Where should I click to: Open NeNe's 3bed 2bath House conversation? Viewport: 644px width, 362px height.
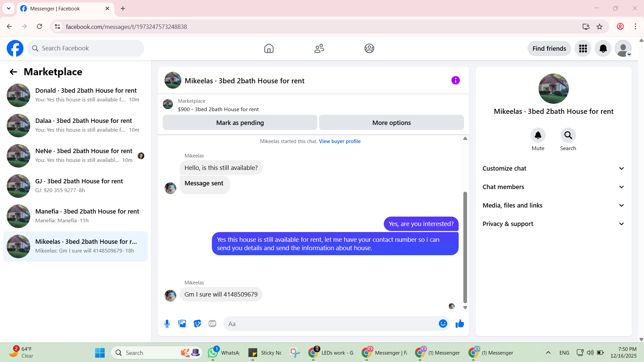coord(76,156)
